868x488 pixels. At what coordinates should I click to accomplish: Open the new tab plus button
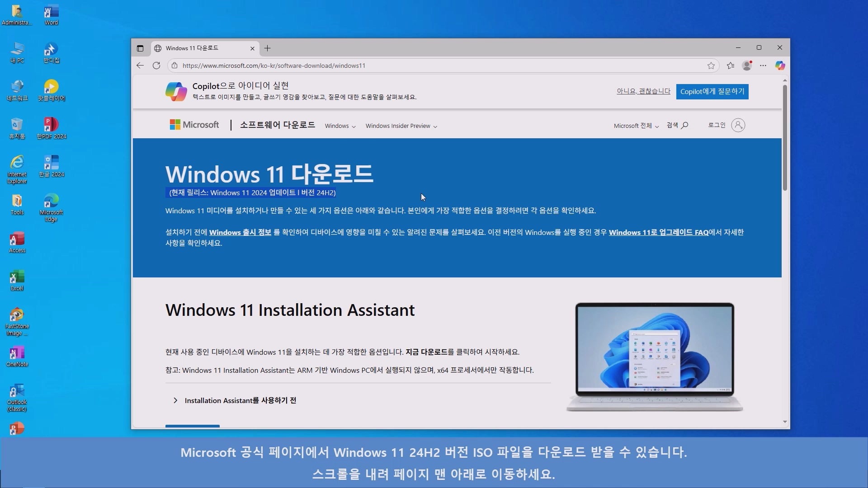268,48
